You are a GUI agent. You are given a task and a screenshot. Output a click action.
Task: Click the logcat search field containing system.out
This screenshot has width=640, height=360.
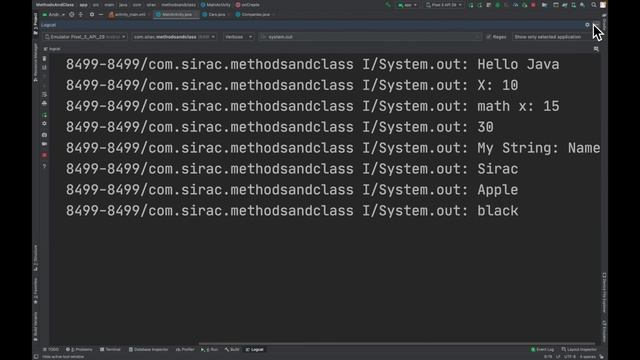click(x=370, y=37)
